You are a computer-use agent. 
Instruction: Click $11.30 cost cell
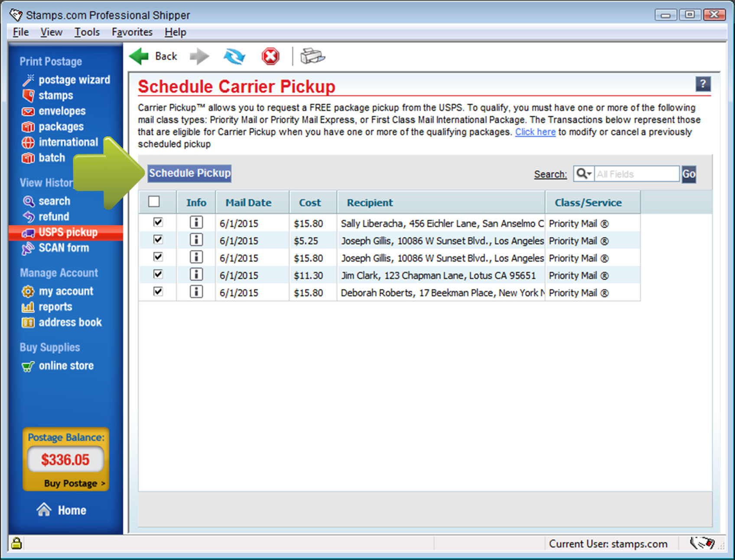point(313,275)
